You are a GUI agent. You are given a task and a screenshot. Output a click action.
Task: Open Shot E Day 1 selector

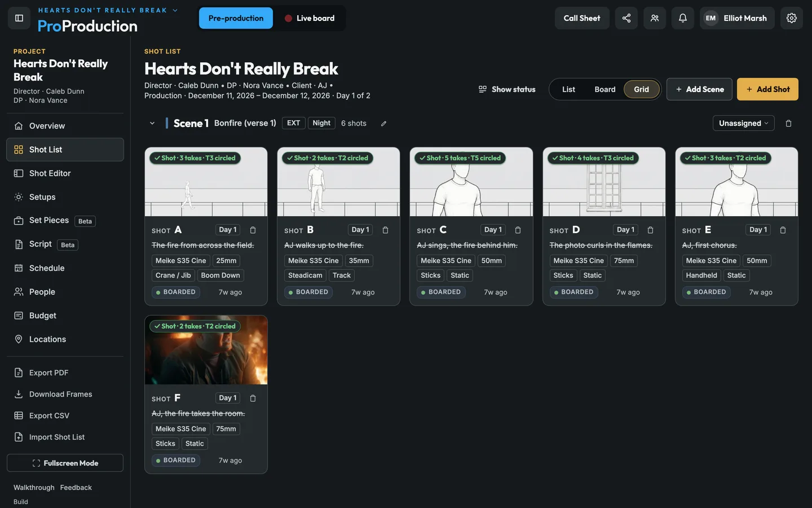click(x=758, y=230)
